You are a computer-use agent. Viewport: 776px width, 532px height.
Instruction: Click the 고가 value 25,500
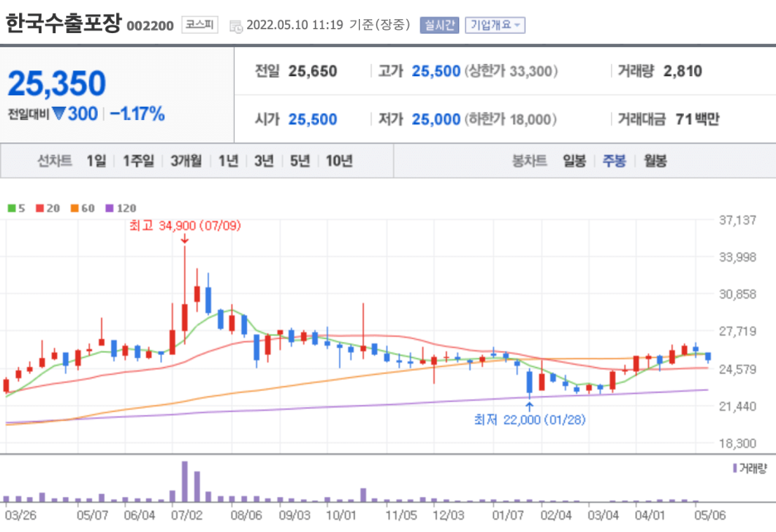coord(436,71)
